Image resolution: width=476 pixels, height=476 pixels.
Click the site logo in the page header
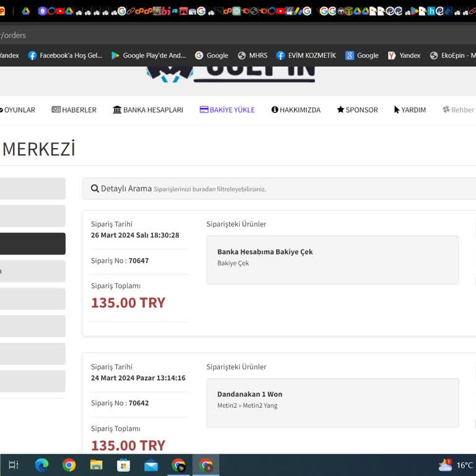pos(231,74)
